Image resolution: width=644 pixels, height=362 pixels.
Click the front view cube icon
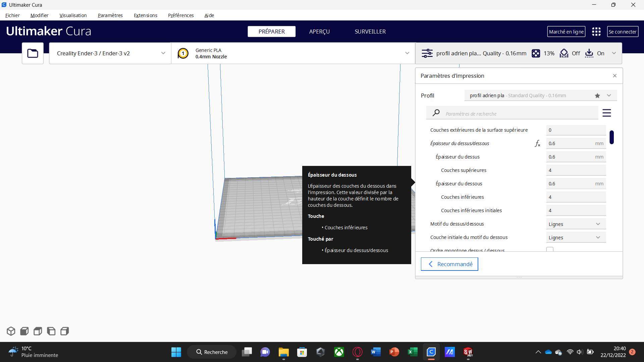click(24, 331)
